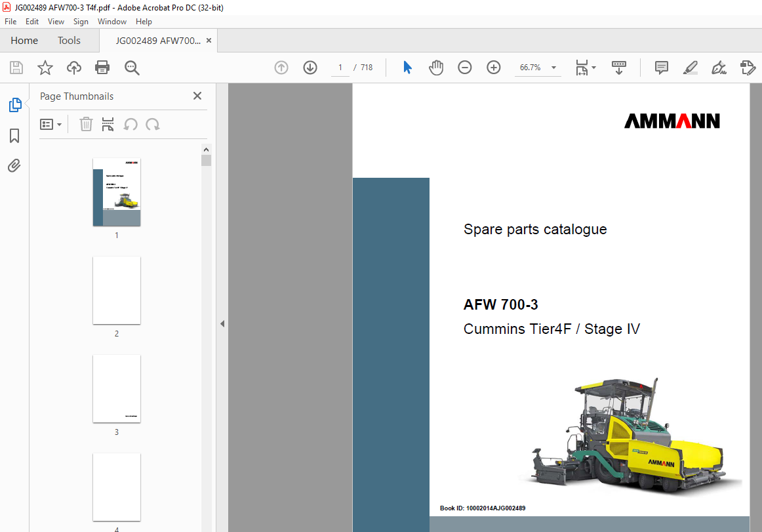This screenshot has width=762, height=532.
Task: Upload file to cloud icon
Action: 74,68
